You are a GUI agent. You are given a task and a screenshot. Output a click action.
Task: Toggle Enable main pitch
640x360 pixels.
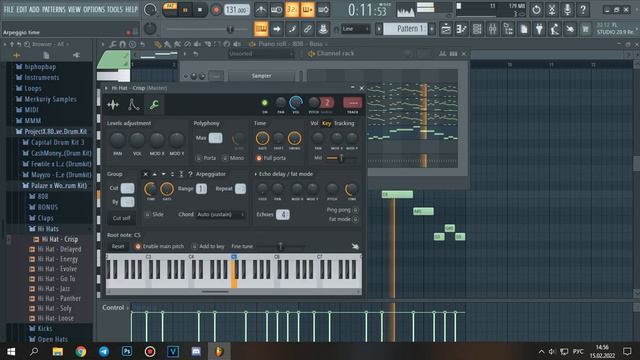tap(160, 246)
